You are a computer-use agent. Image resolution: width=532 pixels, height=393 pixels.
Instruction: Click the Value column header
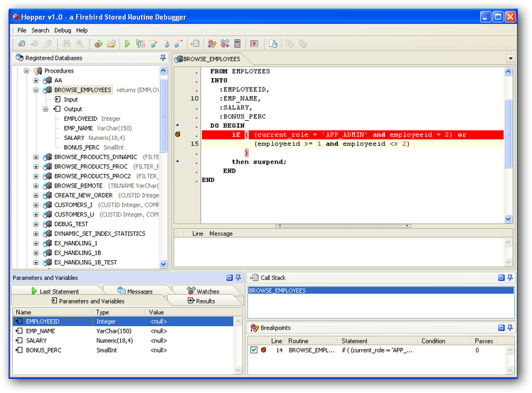(190, 312)
